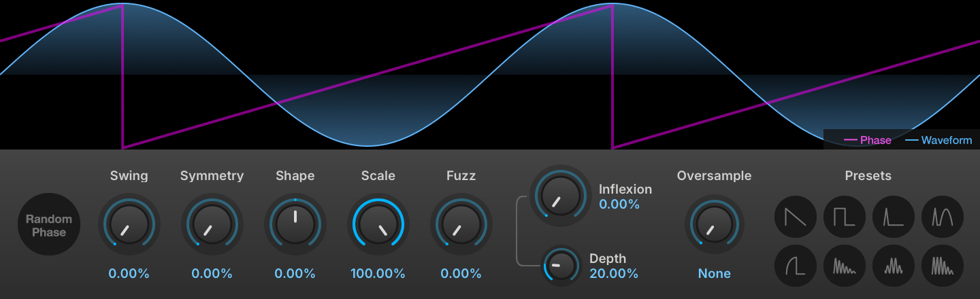Click the Waveform legend entry
Image resolution: width=980 pixels, height=299 pixels.
[x=938, y=140]
